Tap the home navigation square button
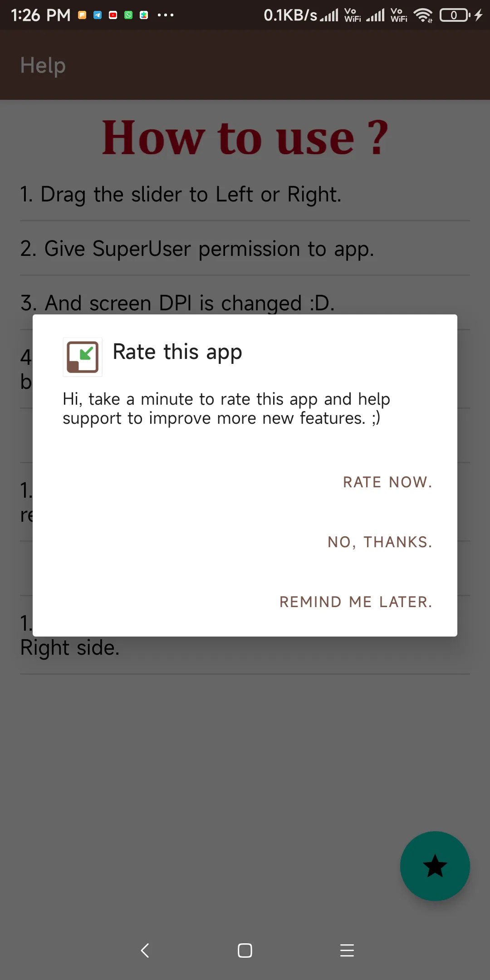This screenshot has width=490, height=980. (x=245, y=950)
